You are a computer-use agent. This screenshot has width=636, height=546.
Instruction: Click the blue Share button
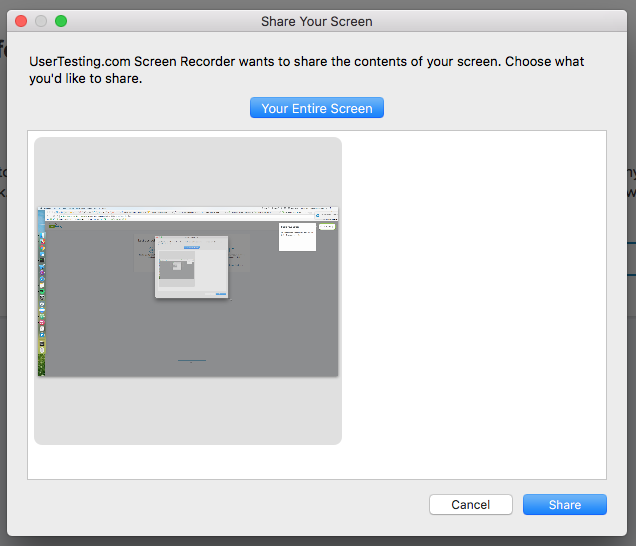(564, 505)
